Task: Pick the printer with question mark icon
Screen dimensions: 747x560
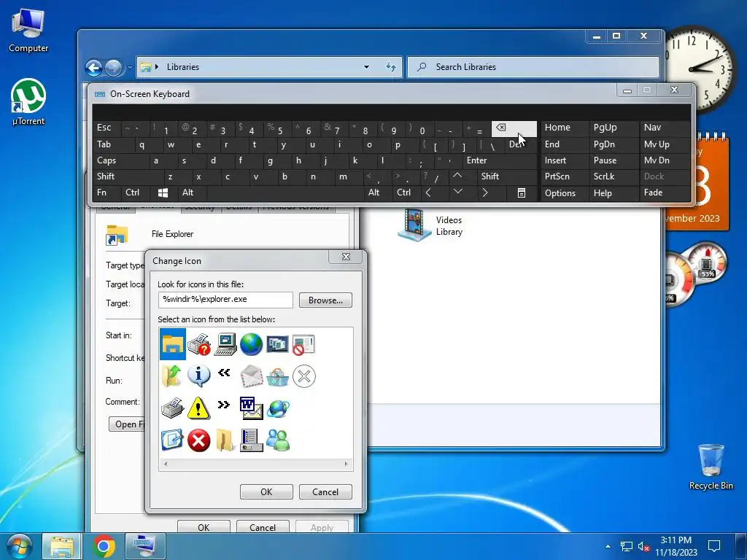Action: tap(198, 344)
